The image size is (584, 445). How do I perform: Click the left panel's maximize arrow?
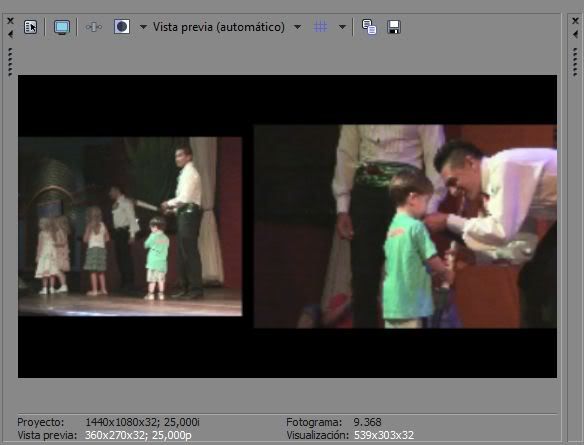tap(10, 34)
